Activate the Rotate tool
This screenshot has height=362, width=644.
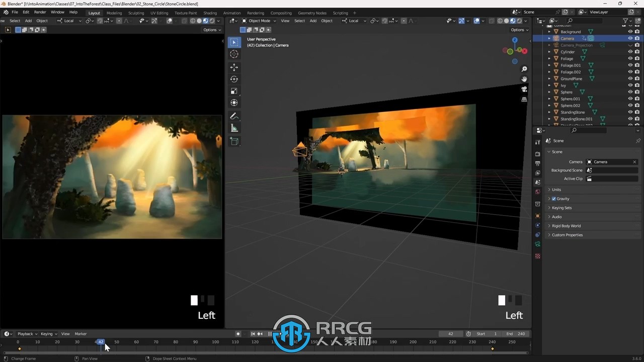[234, 79]
